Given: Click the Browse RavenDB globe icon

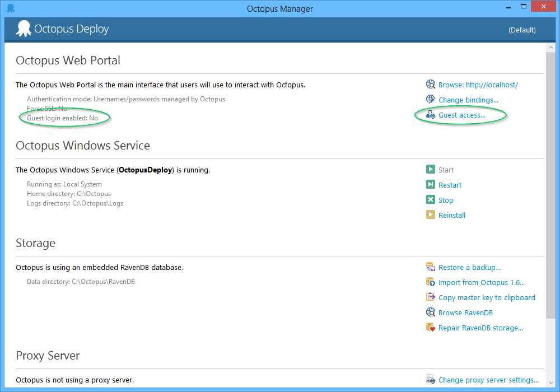Looking at the screenshot, I should [x=430, y=312].
